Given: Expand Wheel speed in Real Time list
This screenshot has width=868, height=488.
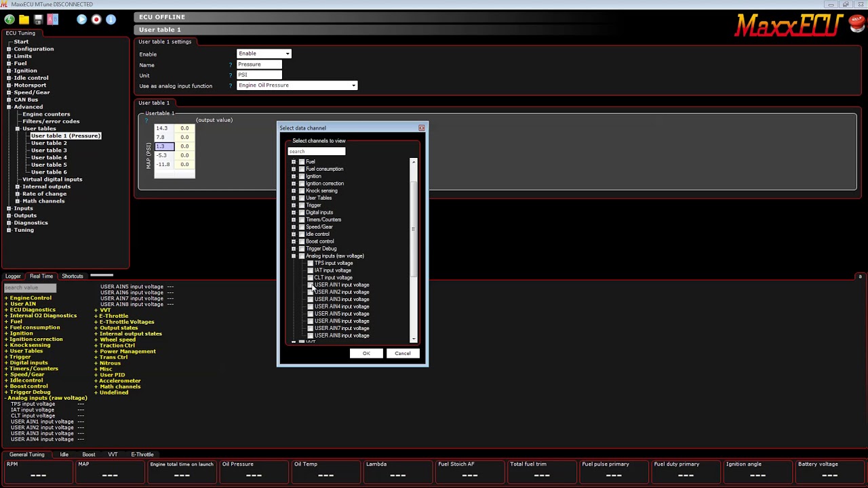Looking at the screenshot, I should [x=96, y=340].
